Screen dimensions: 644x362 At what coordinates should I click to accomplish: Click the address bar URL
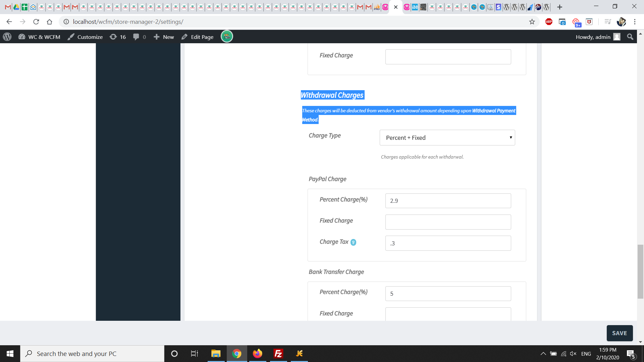click(x=128, y=22)
